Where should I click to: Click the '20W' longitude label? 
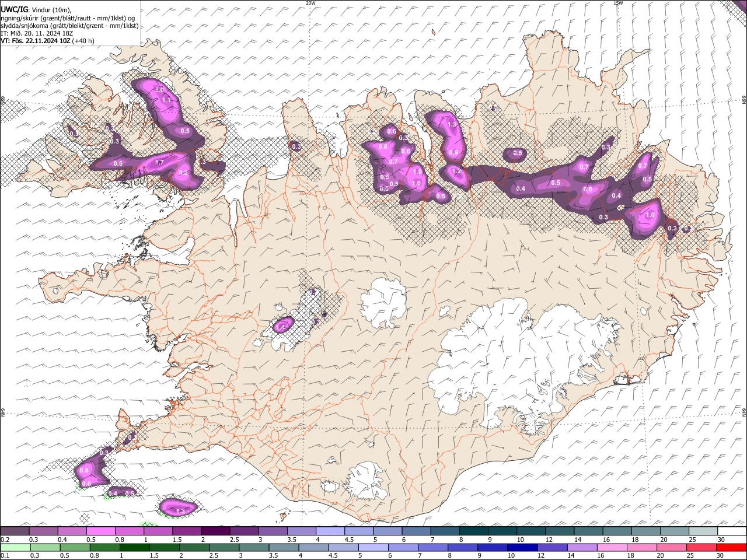click(x=310, y=3)
